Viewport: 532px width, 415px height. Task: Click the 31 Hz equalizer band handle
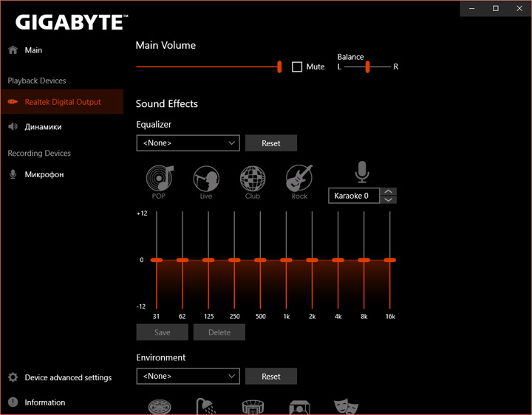point(157,260)
